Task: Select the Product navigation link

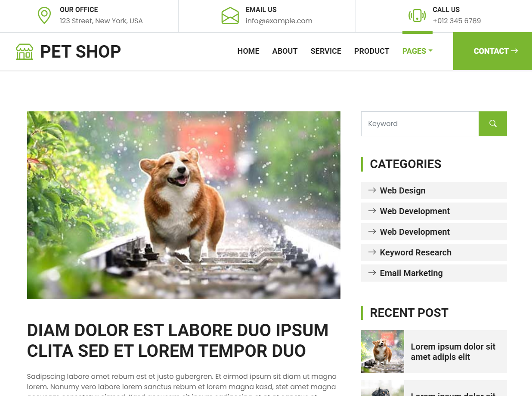Action: tap(372, 51)
